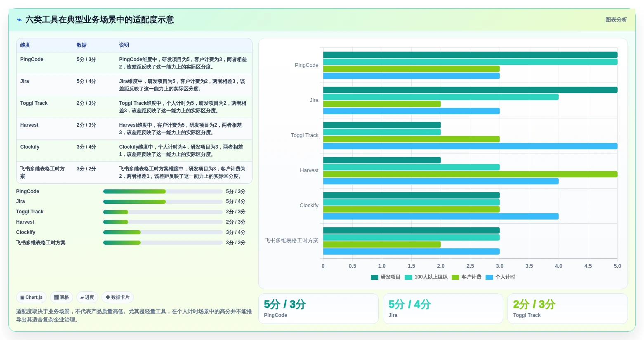Click 2分 / 3分 value beside Toggl Track progress bar
This screenshot has width=644, height=340.
pos(236,212)
